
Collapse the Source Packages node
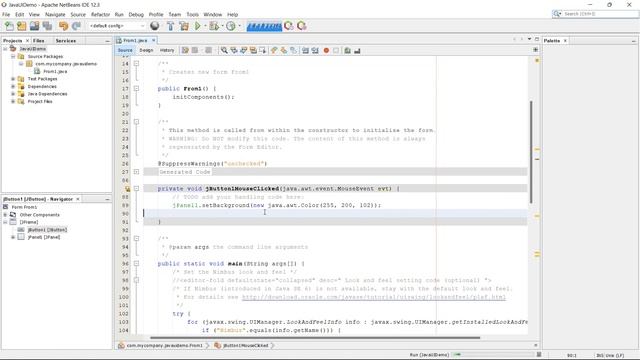pyautogui.click(x=13, y=56)
